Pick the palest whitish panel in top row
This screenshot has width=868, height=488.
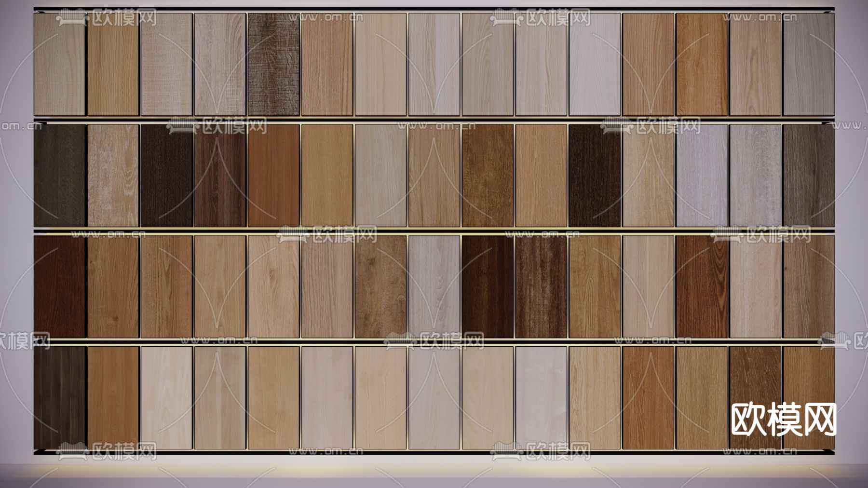coord(595,64)
